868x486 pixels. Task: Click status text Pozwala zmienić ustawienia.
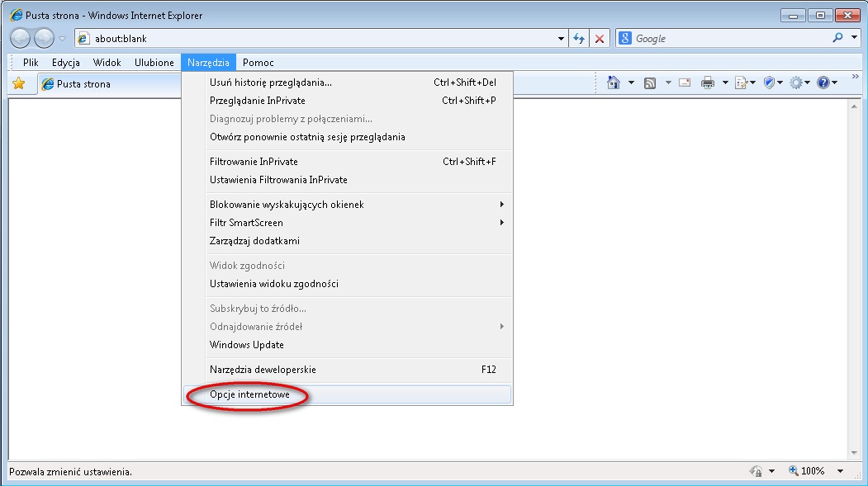70,472
